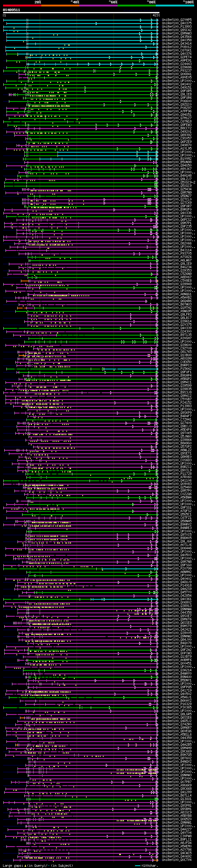Click the red 20% identity legend segment
The width and height of the screenshot is (197, 868).
[x=22, y=6]
